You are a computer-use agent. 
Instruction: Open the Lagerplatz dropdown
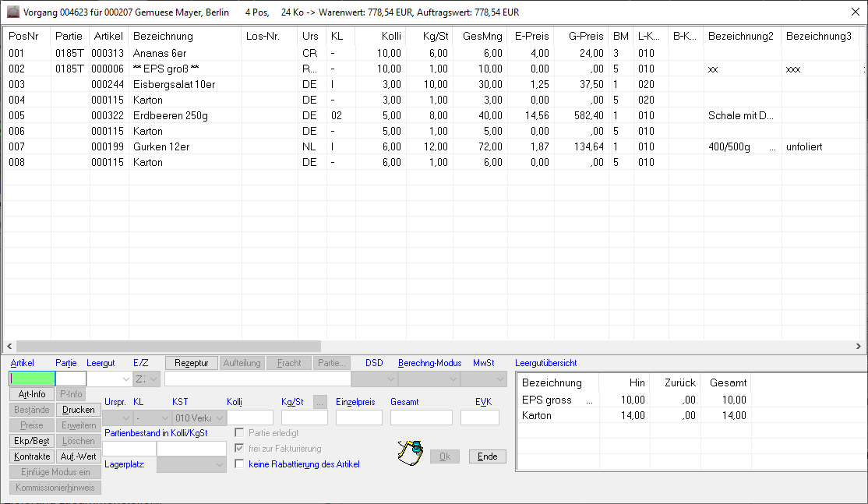coord(192,465)
